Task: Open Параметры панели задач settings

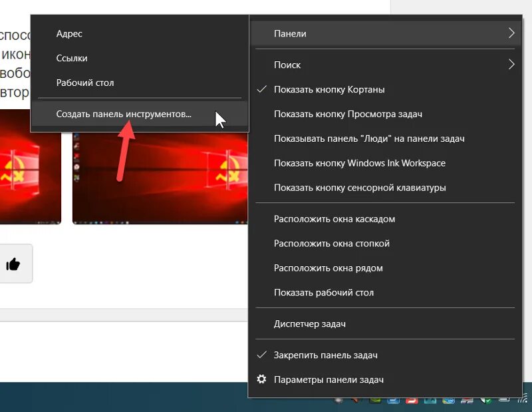Action: coord(385,379)
